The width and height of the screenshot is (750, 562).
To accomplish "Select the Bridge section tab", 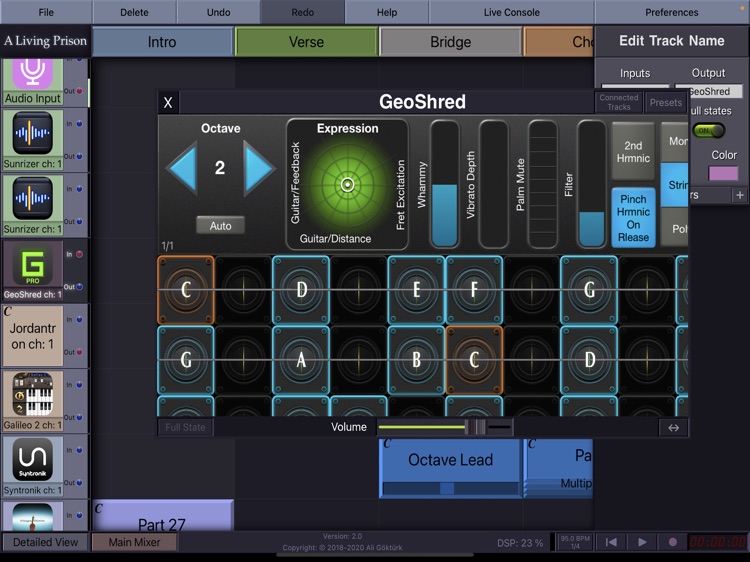I will pyautogui.click(x=451, y=42).
